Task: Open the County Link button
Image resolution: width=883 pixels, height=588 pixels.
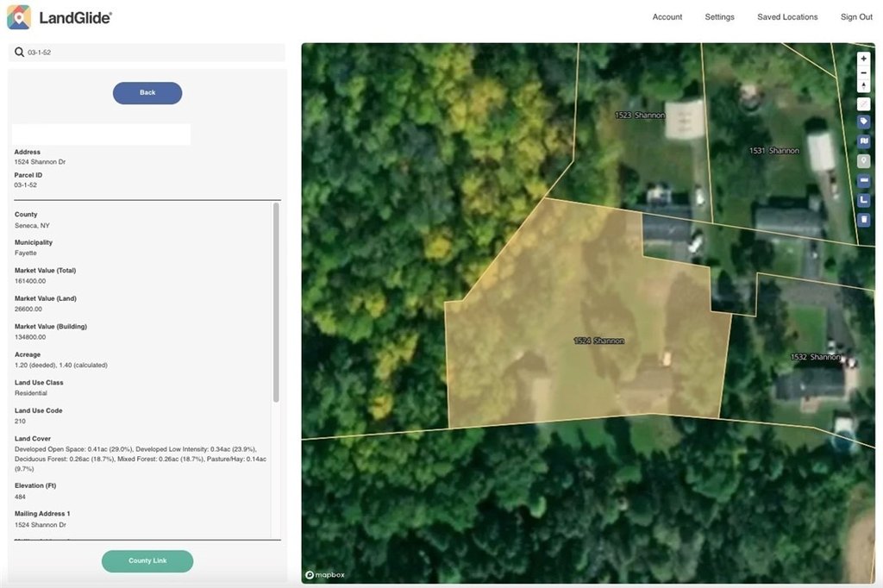Action: coord(147,561)
